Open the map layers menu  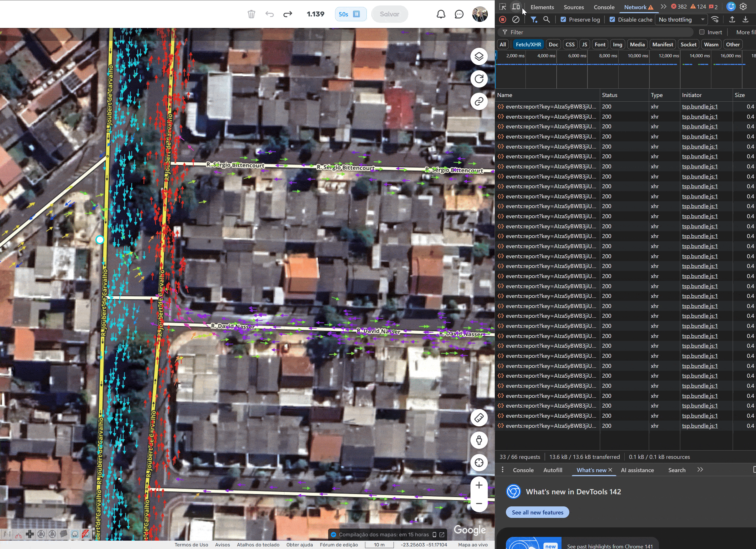click(479, 57)
